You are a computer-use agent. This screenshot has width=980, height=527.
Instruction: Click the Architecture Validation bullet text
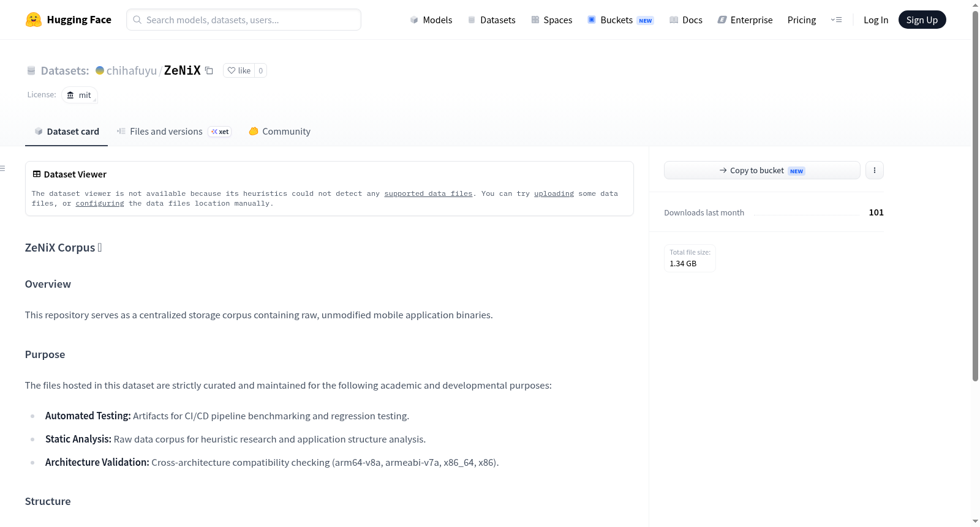[x=272, y=462]
